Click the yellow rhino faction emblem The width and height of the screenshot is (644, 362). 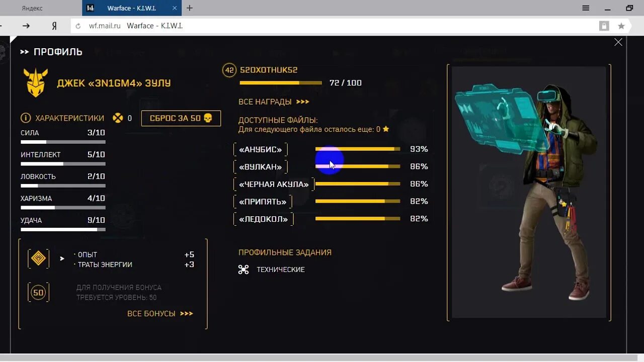coord(36,83)
